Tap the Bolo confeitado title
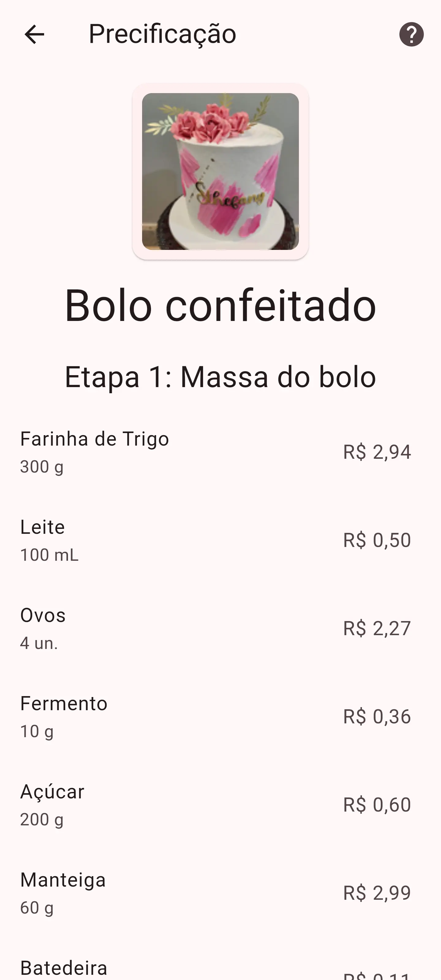Viewport: 441px width, 980px height. 220,305
